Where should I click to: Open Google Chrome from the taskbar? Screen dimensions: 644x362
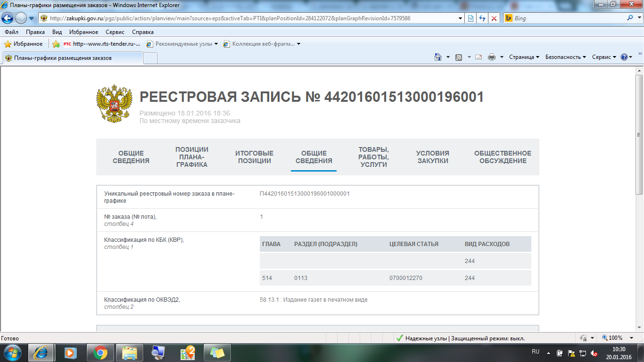tap(100, 353)
